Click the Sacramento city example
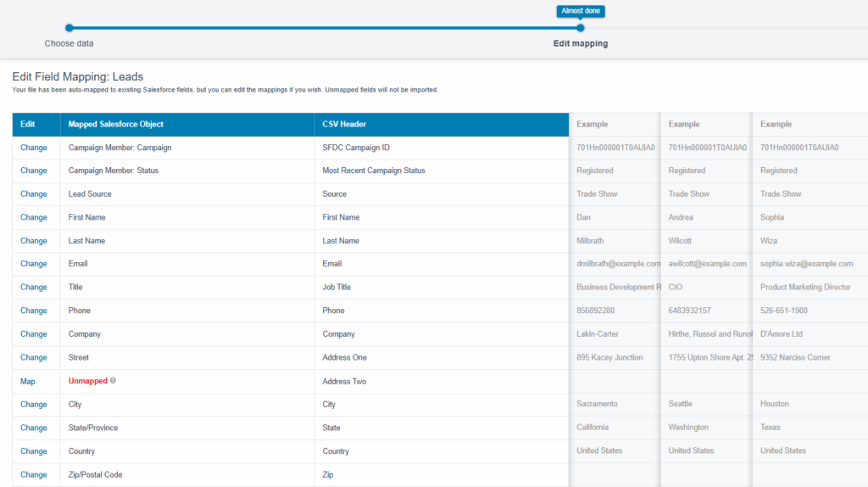Screen dimensions: 868x487 coord(597,404)
